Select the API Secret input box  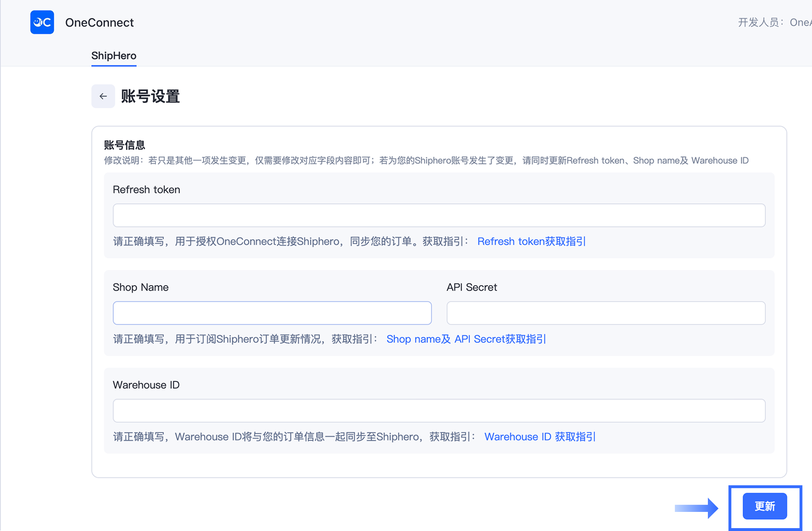(x=606, y=313)
